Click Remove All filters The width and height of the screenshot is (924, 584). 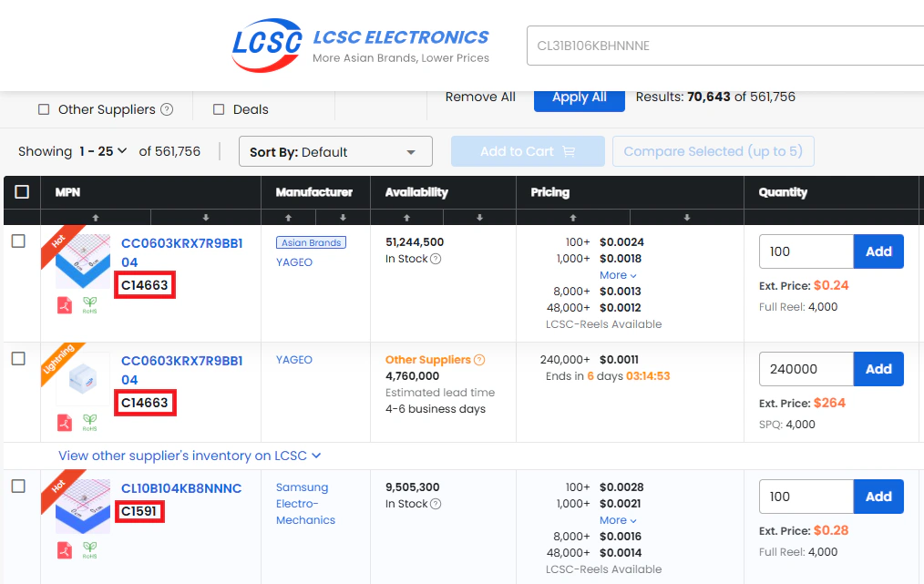click(x=480, y=97)
